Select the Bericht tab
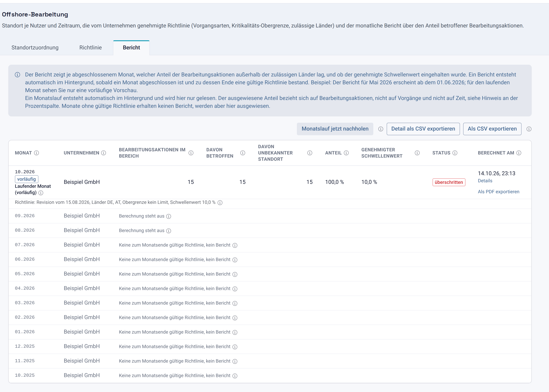 pyautogui.click(x=131, y=48)
